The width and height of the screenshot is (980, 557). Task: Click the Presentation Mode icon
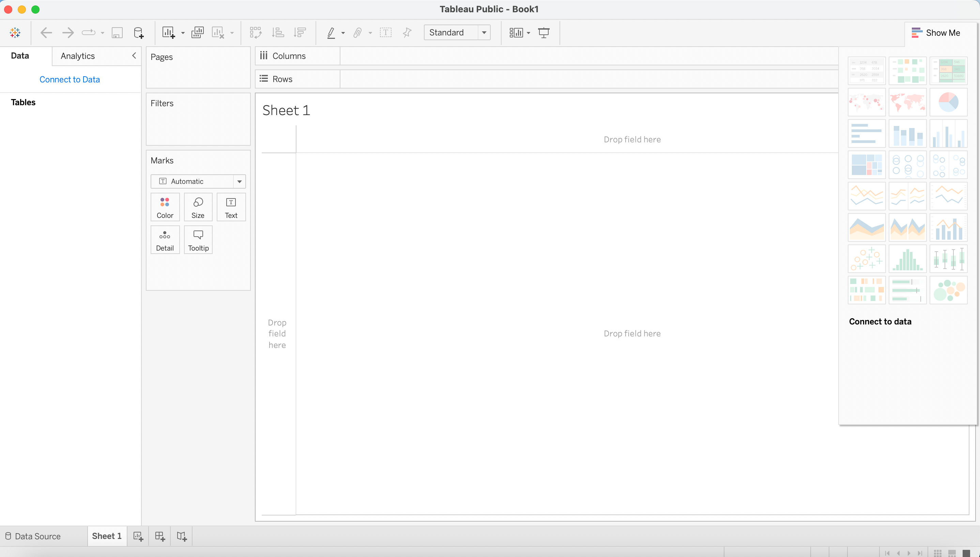click(543, 33)
